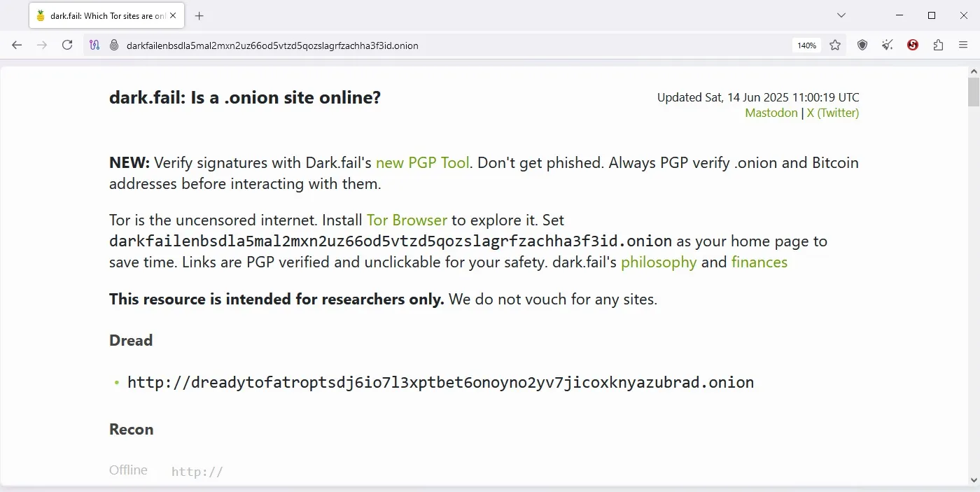
Task: Open Dark.fail's new PGP Tool link
Action: (422, 162)
